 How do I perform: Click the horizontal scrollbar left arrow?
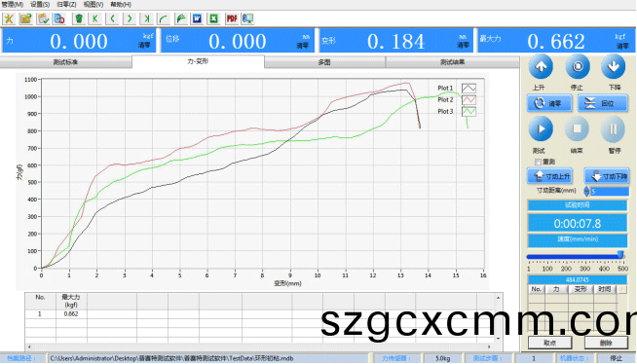[29, 346]
